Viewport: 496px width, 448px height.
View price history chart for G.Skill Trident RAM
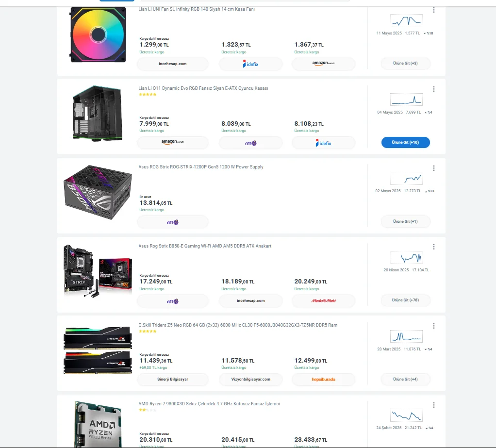pos(406,337)
